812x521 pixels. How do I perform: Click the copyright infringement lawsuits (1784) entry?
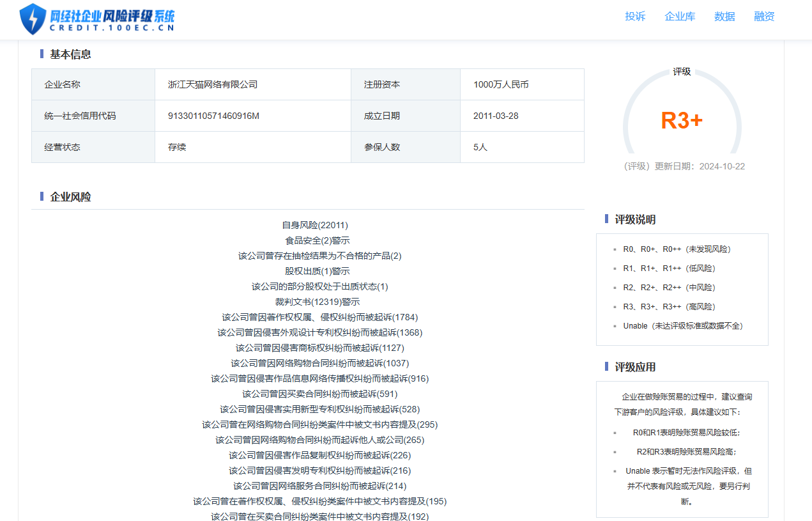point(319,317)
